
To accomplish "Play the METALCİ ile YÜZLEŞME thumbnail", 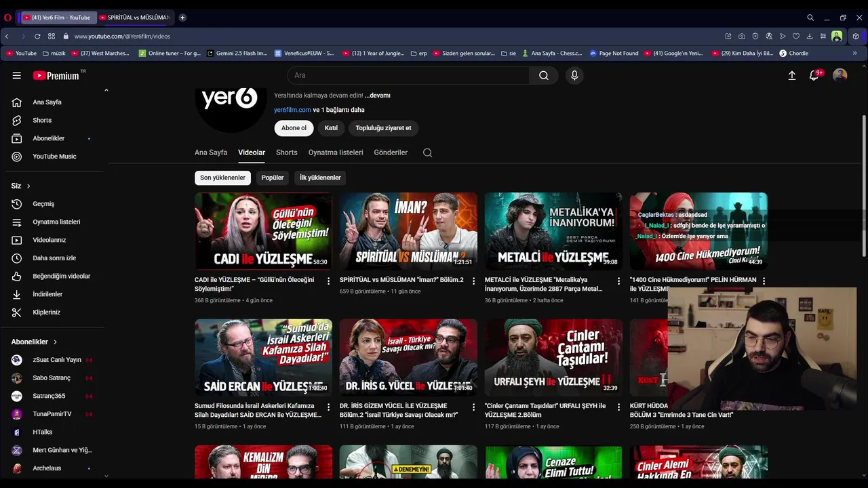I will (553, 231).
